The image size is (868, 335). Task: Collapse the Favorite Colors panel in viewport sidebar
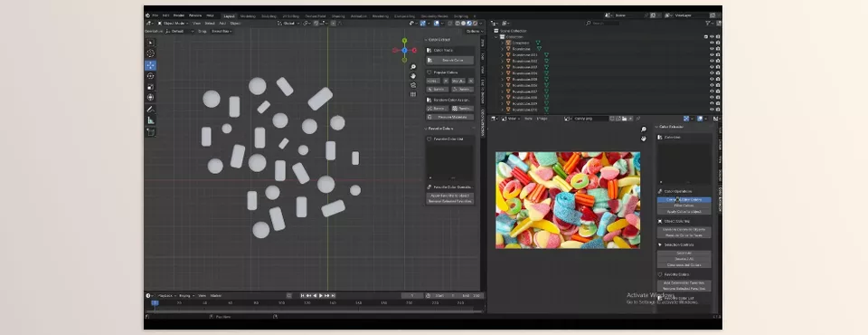pyautogui.click(x=440, y=129)
